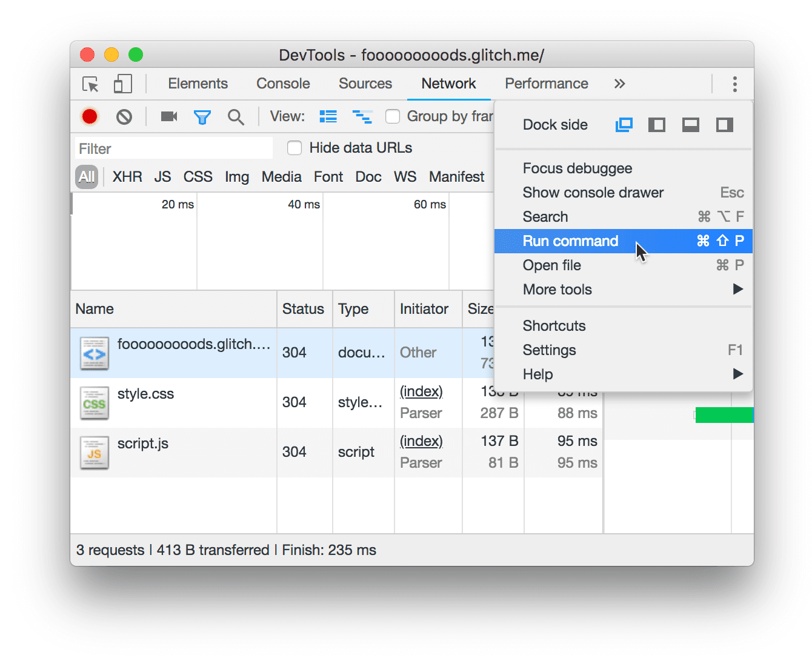Click the capture screenshots camera icon
The image size is (812, 658).
[168, 116]
